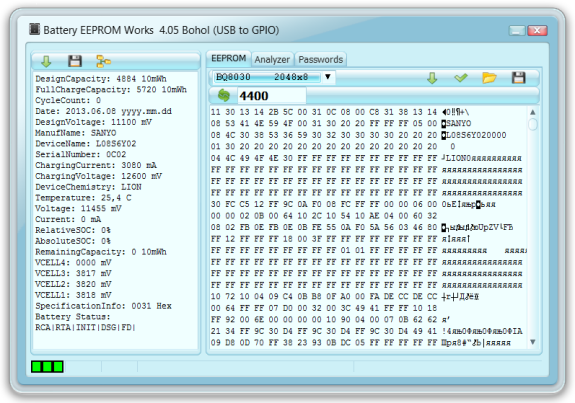This screenshot has width=575, height=403.
Task: Click the green progress bar indicator
Action: (47, 366)
